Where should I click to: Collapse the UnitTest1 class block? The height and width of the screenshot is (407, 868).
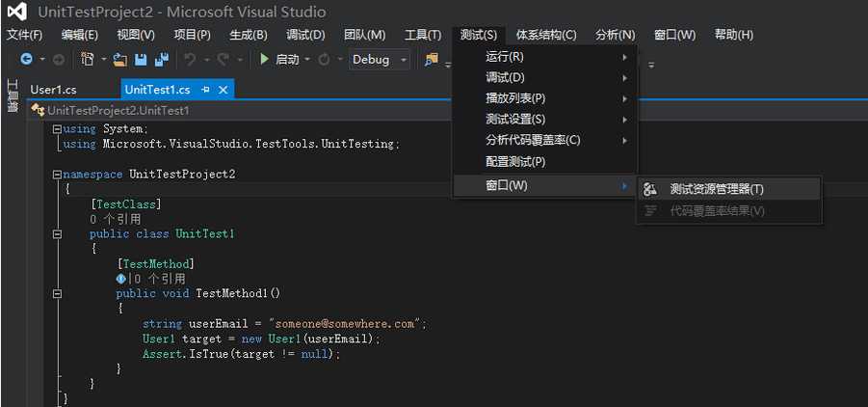coord(57,234)
